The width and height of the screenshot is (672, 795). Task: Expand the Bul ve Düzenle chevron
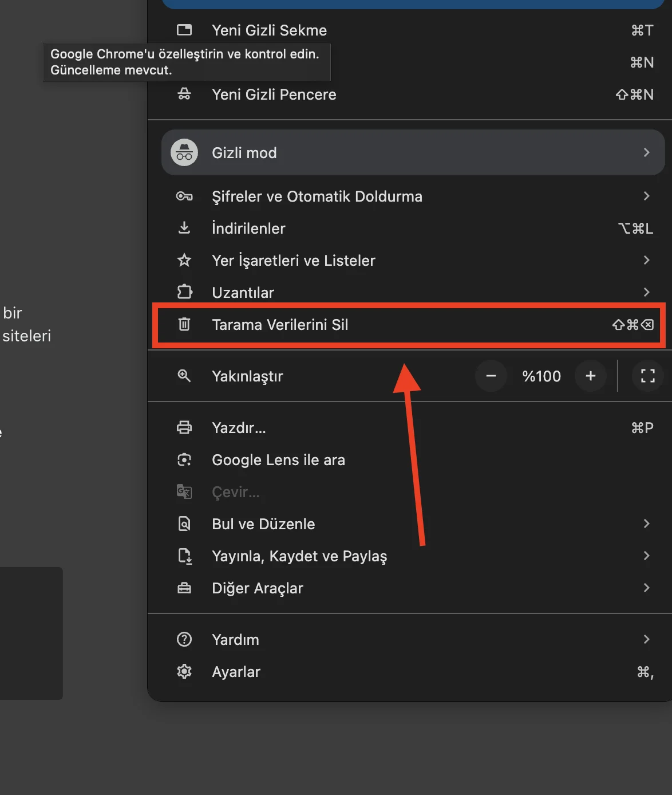coord(646,524)
